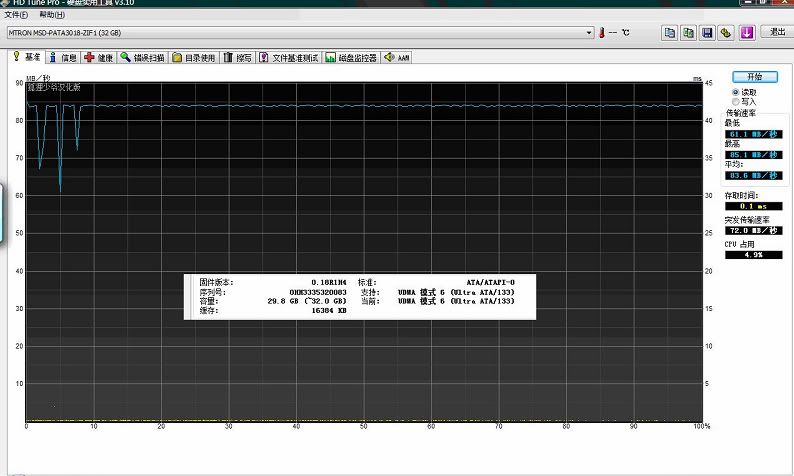The height and width of the screenshot is (476, 794).
Task: Click the ATA/ATAPI-0 standard text
Action: [491, 282]
